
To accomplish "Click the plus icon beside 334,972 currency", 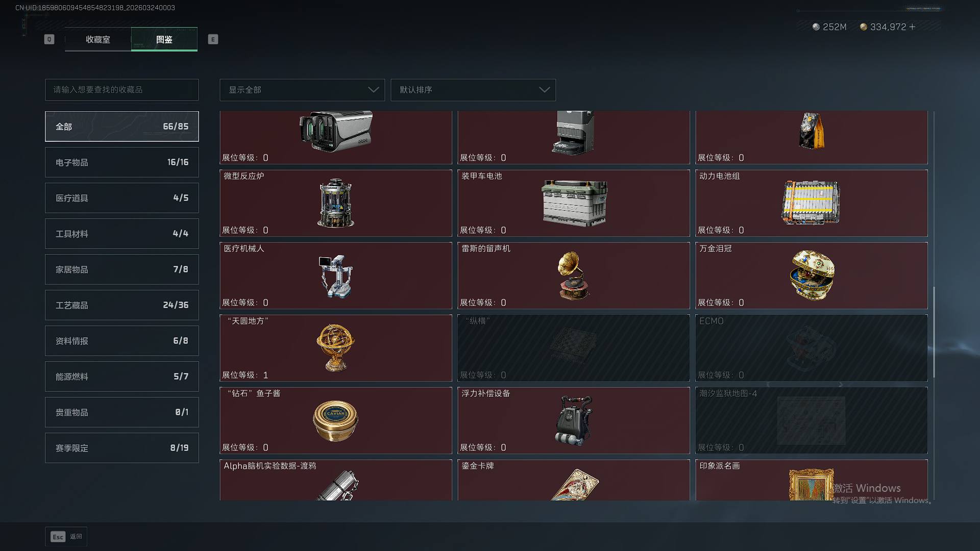I will coord(912,27).
